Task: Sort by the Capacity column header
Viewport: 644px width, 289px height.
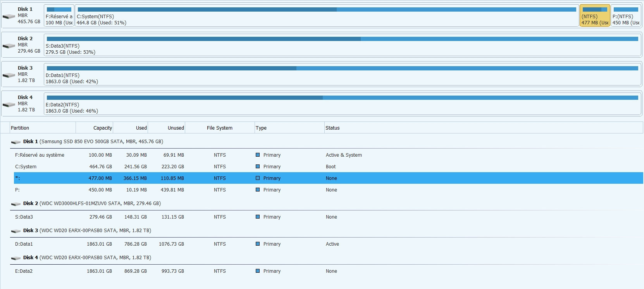Action: (94, 128)
